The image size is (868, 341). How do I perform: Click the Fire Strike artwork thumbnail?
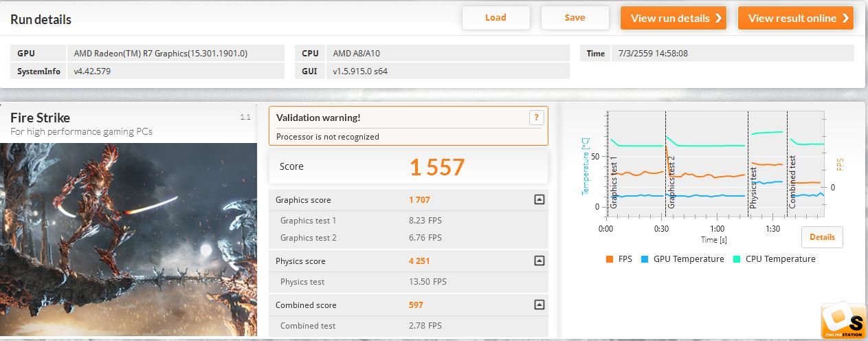point(129,239)
